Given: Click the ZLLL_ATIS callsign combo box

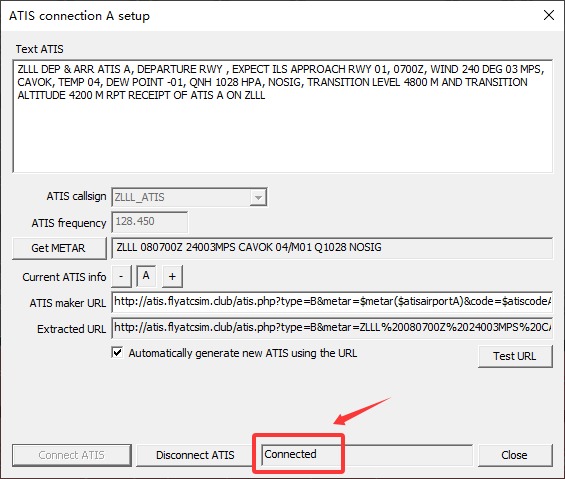Looking at the screenshot, I should (189, 198).
